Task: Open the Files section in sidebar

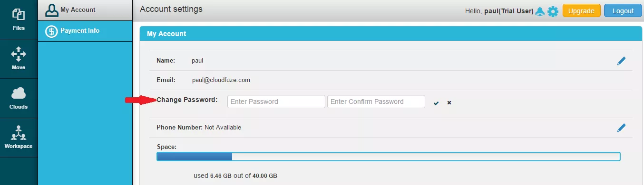Action: point(19,19)
